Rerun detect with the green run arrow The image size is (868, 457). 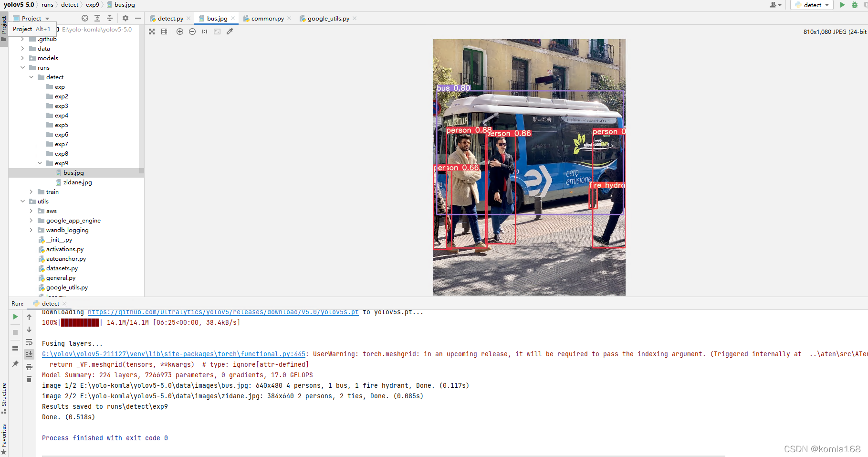842,5
